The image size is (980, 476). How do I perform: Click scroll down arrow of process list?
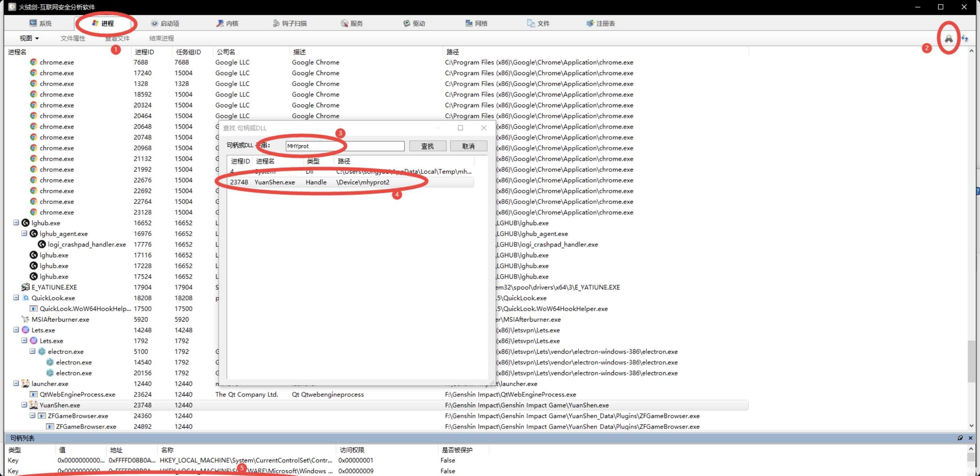[x=972, y=426]
